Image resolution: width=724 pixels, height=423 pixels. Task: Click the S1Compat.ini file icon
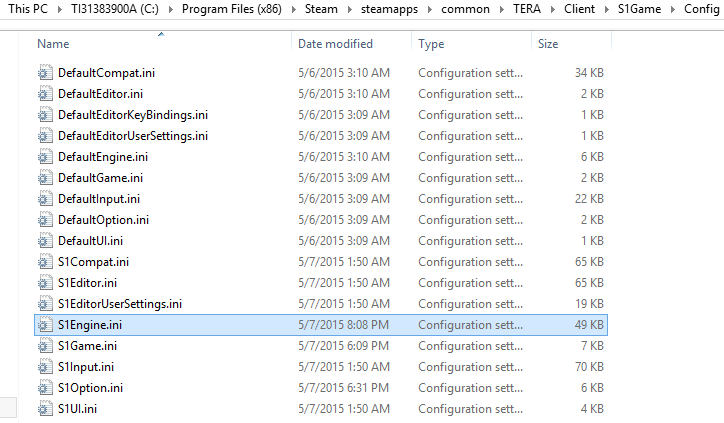point(44,262)
